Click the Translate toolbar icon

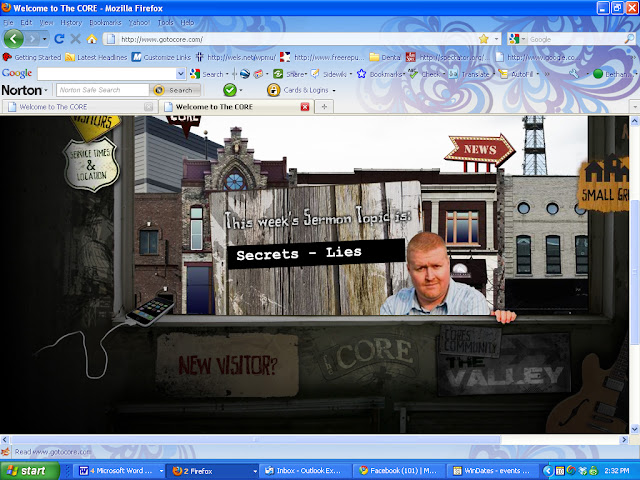[x=453, y=74]
